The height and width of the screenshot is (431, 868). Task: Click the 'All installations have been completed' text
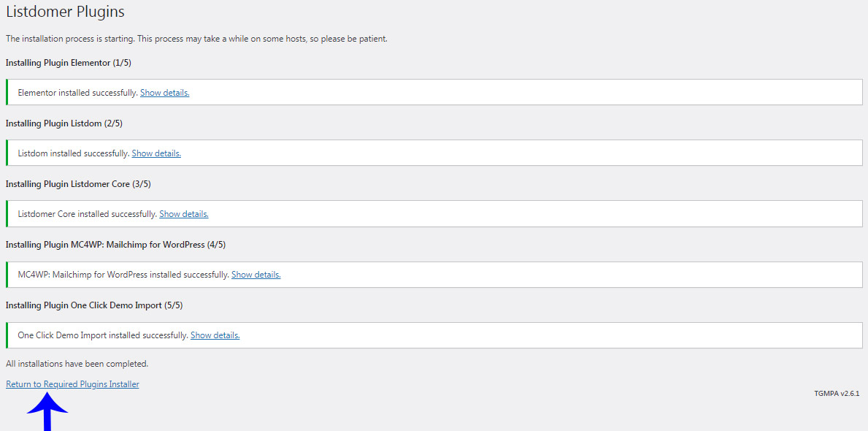[x=77, y=363]
